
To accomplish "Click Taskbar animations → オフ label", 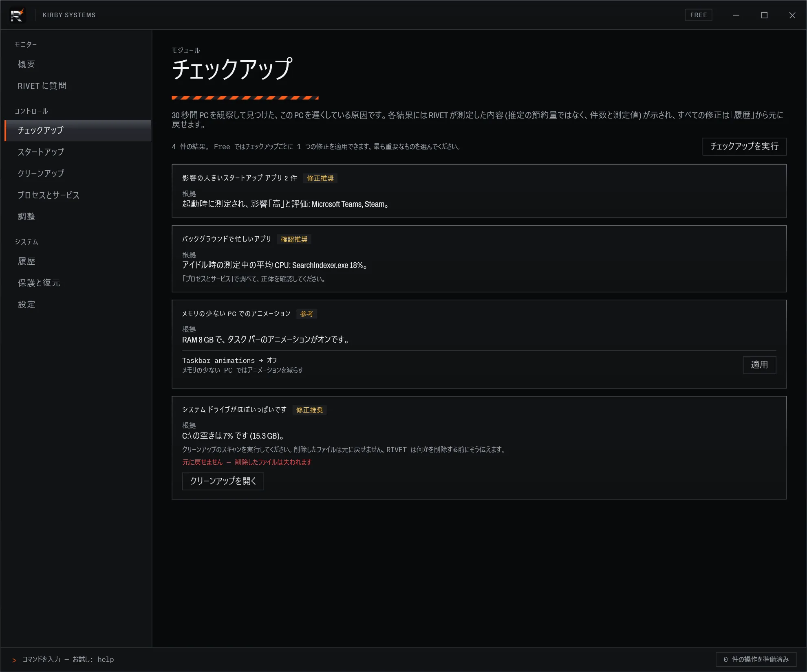I will point(229,361).
